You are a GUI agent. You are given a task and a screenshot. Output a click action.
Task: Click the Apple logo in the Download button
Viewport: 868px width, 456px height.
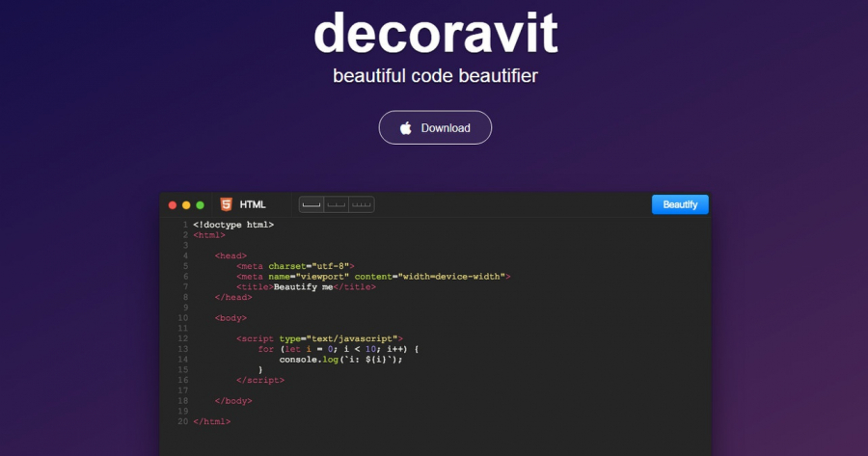click(x=406, y=128)
